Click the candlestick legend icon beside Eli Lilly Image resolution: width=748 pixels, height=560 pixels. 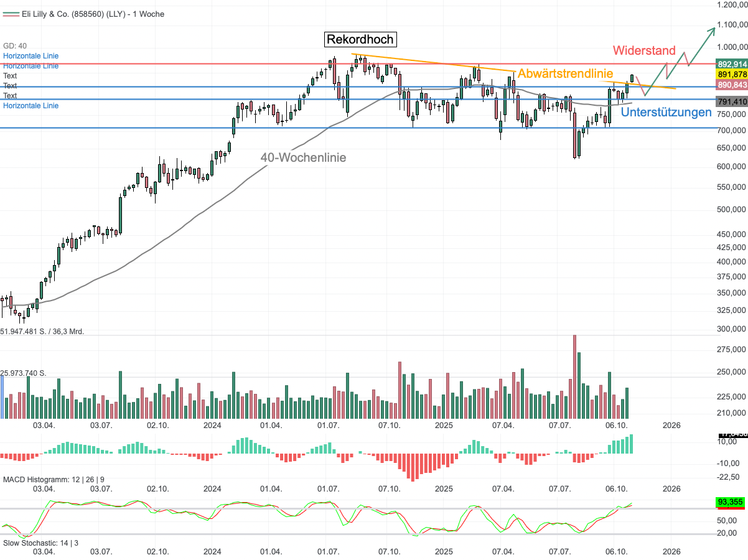click(x=11, y=14)
